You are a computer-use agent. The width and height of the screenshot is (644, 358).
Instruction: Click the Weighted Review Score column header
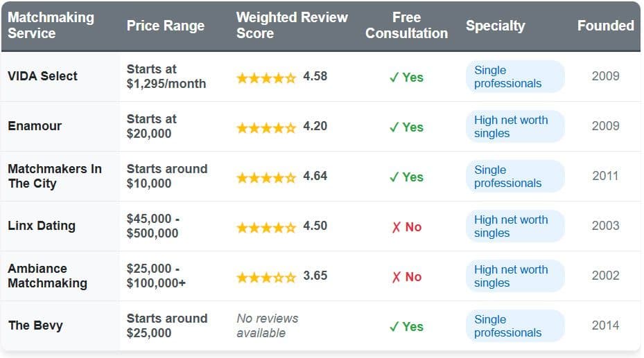[291, 26]
